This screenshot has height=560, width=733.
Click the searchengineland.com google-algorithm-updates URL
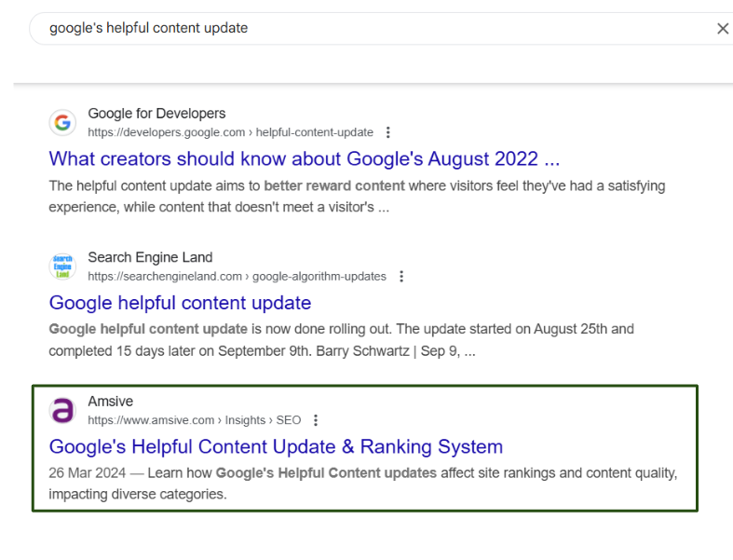(x=237, y=277)
